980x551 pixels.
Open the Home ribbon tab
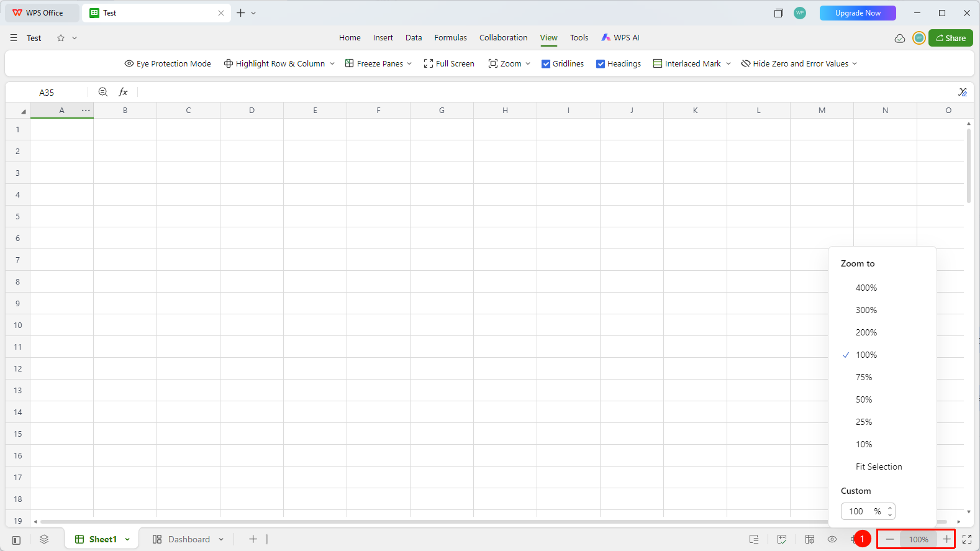click(x=350, y=37)
